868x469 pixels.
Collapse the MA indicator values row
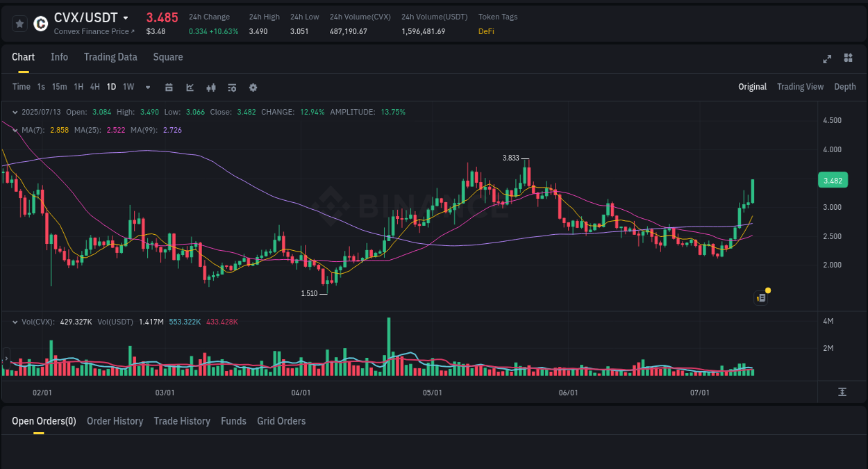click(x=15, y=129)
